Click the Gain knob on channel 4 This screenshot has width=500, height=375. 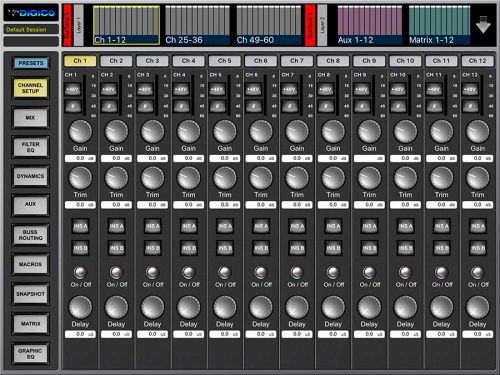(x=189, y=132)
